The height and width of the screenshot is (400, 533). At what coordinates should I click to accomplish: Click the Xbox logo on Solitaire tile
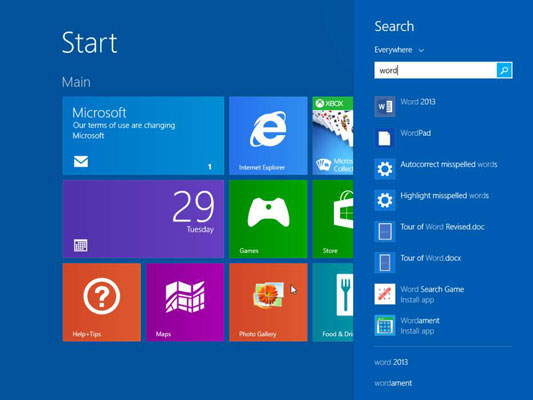[x=320, y=103]
